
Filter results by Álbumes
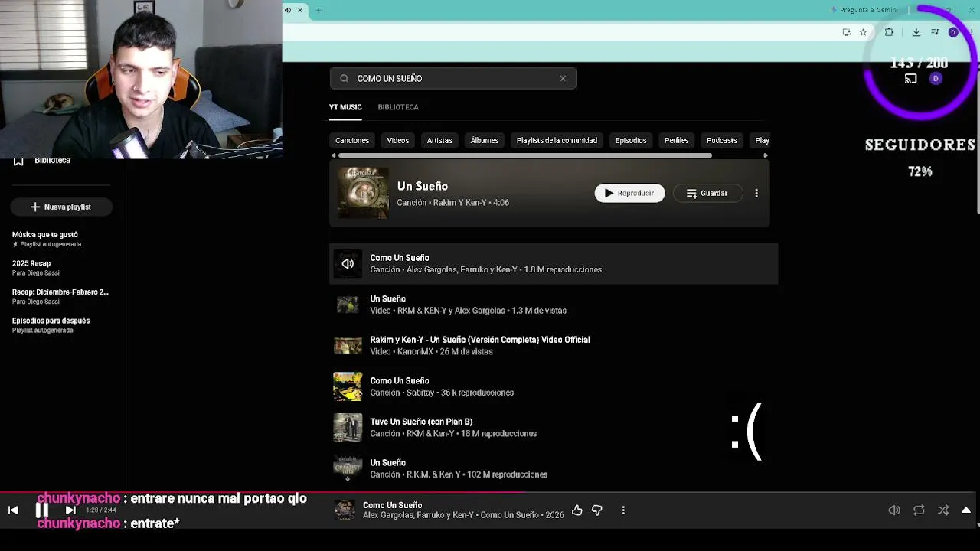pos(485,140)
